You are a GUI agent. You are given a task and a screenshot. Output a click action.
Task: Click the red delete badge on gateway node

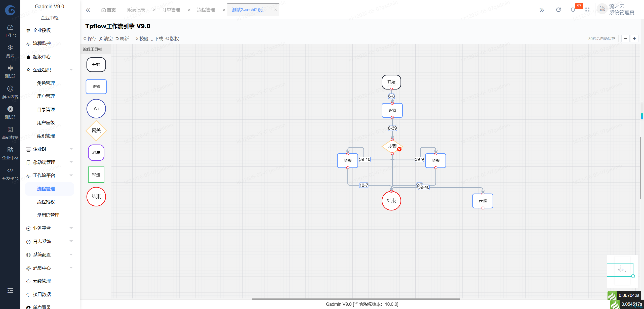[399, 149]
